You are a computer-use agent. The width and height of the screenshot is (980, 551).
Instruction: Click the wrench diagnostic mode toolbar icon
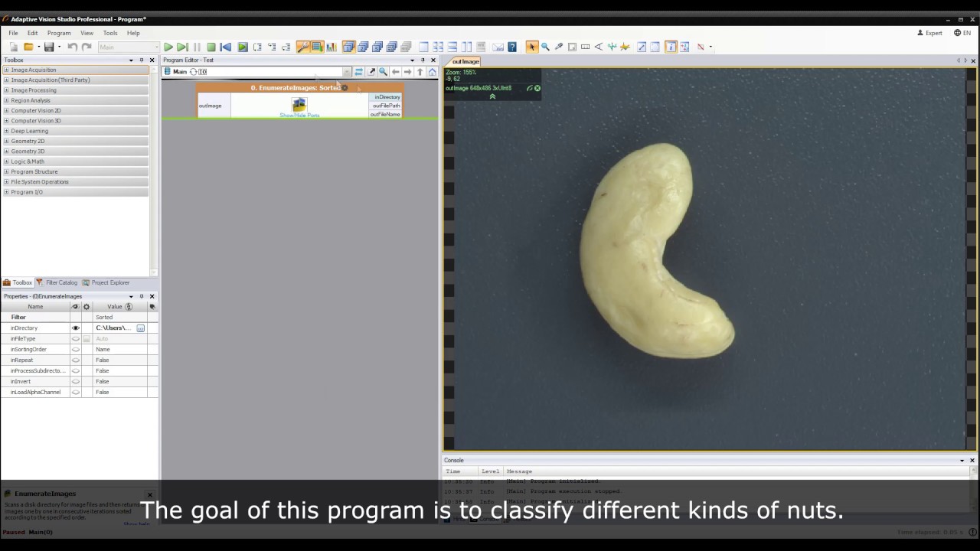[x=303, y=47]
